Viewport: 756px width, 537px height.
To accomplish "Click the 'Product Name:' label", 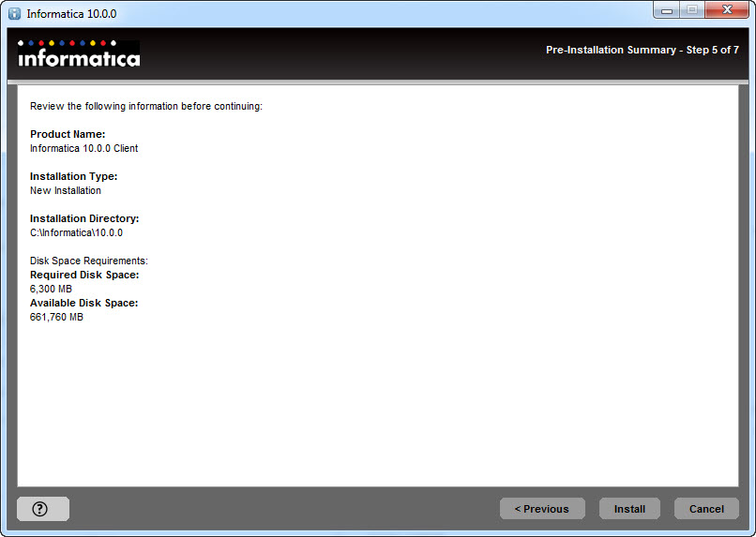I will [x=68, y=134].
